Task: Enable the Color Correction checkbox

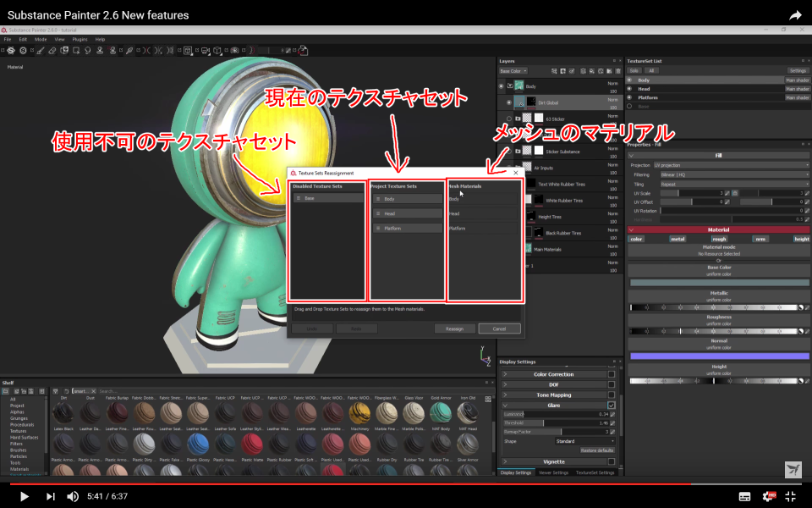Action: pos(612,374)
